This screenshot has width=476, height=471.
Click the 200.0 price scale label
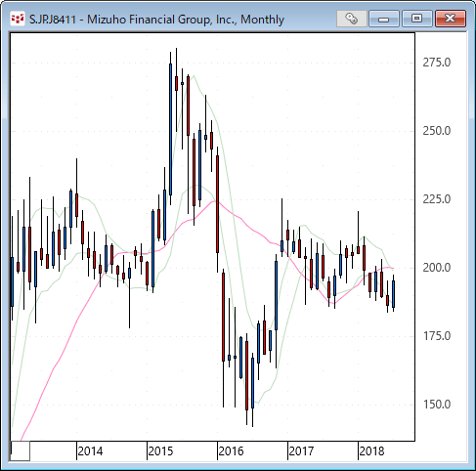pos(437,268)
